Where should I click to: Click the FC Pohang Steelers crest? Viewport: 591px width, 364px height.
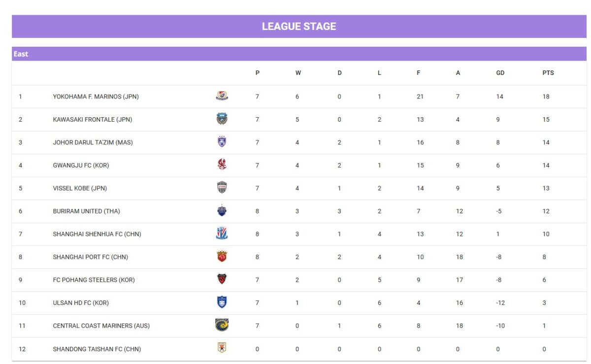222,279
